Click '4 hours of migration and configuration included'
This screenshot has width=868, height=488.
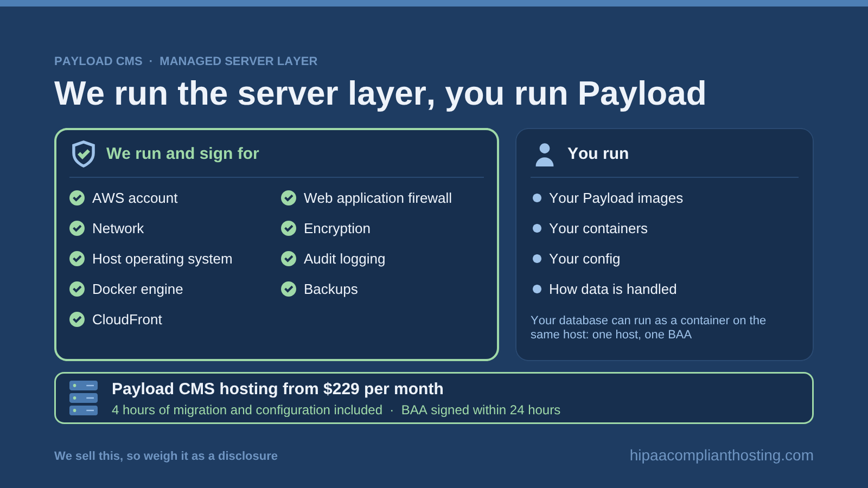click(x=247, y=410)
